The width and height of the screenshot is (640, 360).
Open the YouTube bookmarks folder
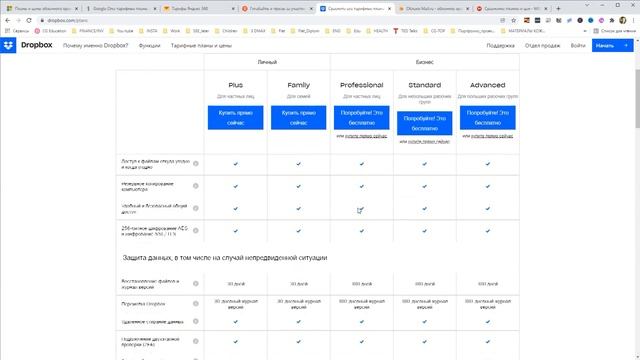121,31
